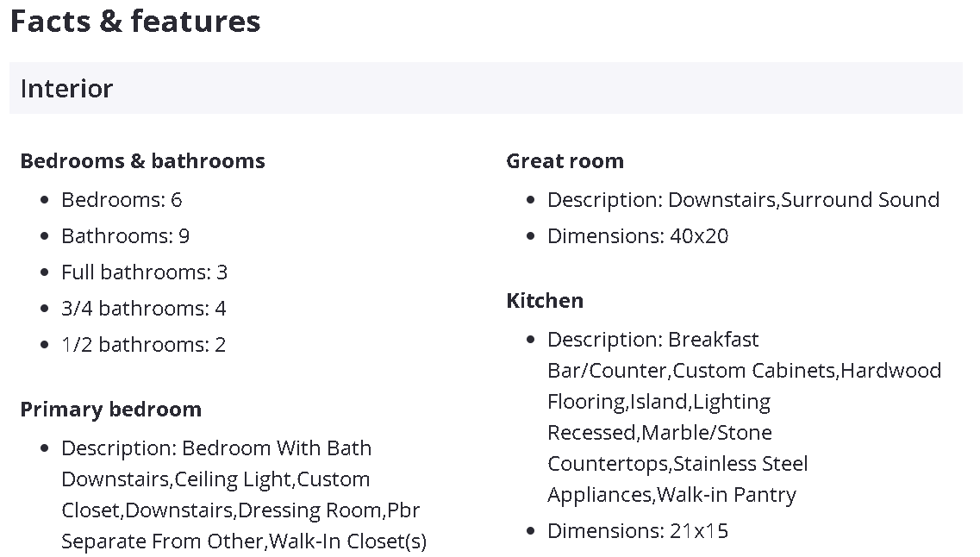Click the 'Bathrooms: 9' list item

point(125,236)
